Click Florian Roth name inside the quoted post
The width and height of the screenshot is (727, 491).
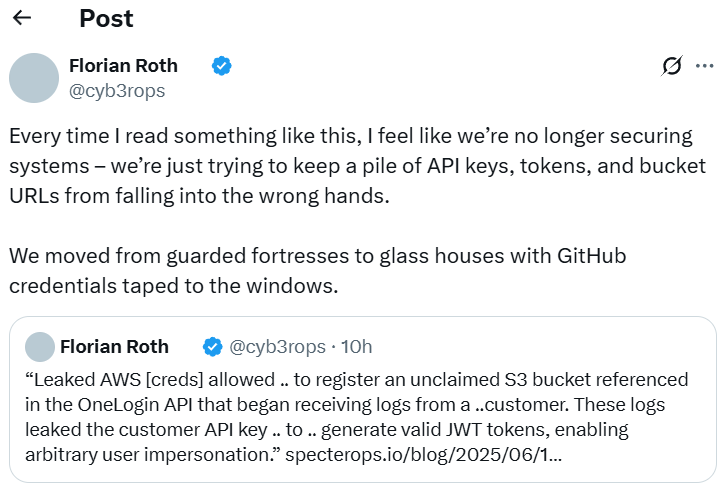pos(115,347)
